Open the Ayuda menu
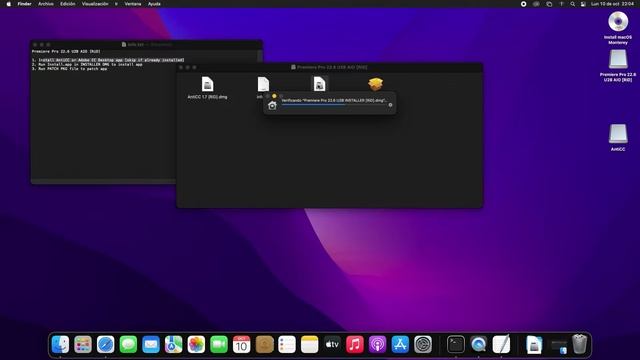This screenshot has width=640, height=360. coord(154,4)
